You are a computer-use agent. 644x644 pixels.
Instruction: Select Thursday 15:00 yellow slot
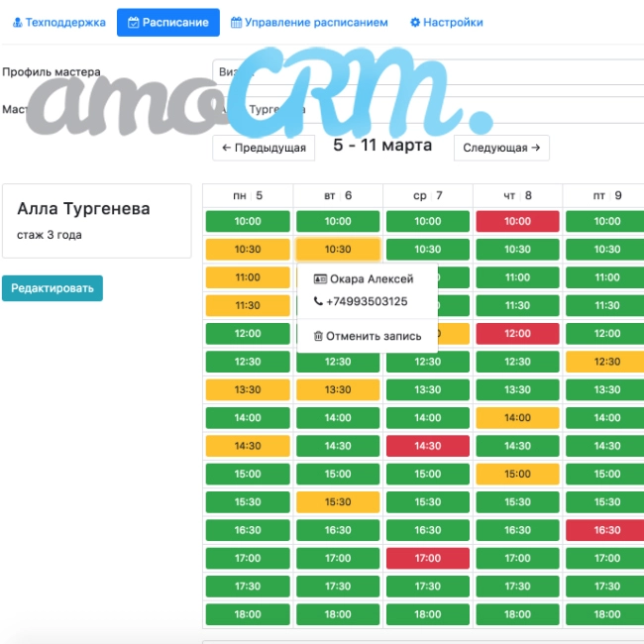tap(517, 474)
